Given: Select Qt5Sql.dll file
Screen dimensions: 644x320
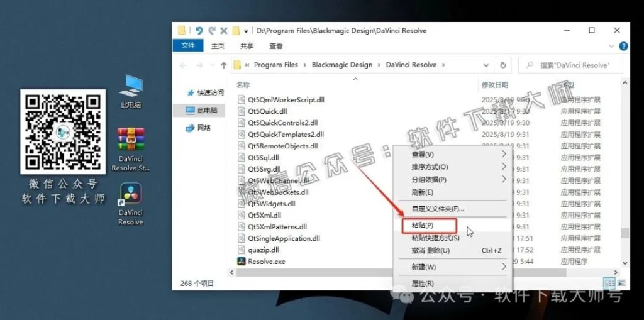Looking at the screenshot, I should (264, 157).
